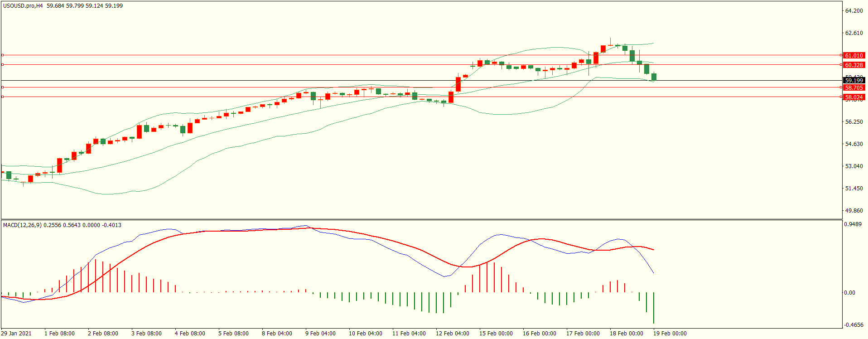The width and height of the screenshot is (868, 339).
Task: Click the 29 Jan 2021 date label
Action: pos(16,333)
